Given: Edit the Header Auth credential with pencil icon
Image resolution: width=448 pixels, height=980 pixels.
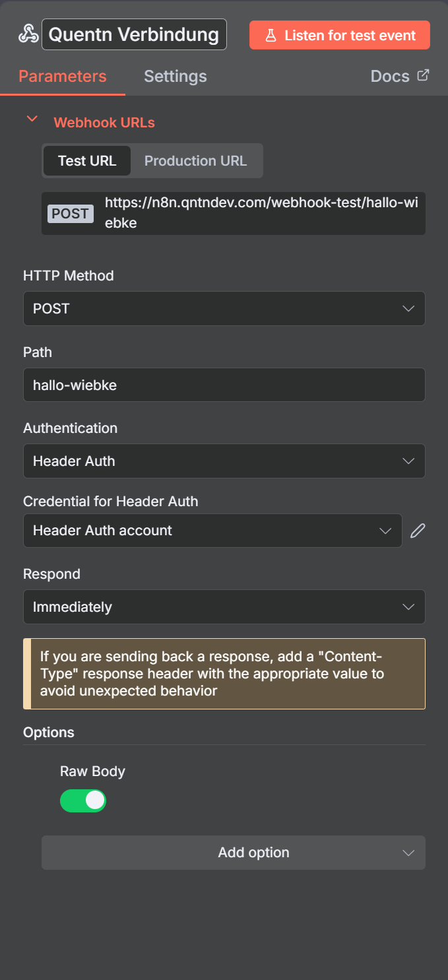Looking at the screenshot, I should 418,531.
